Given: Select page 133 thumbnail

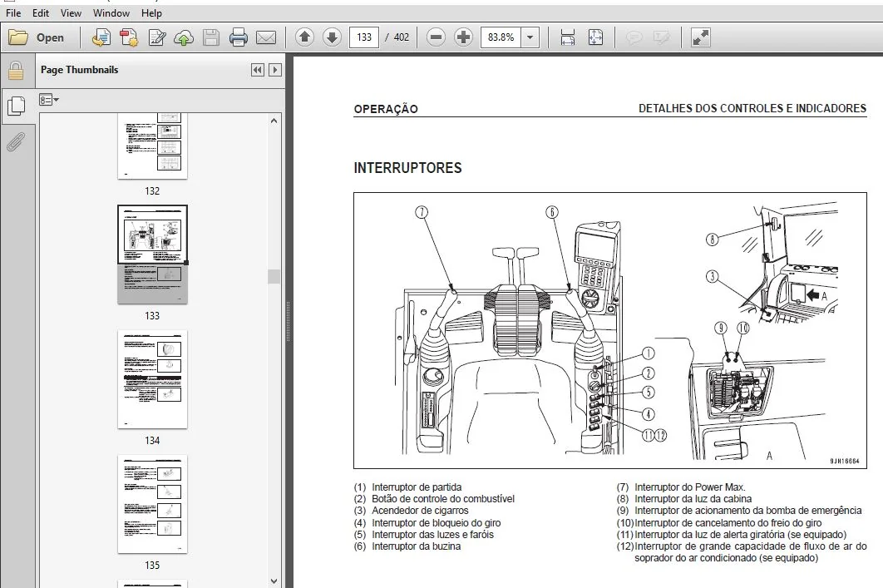Looking at the screenshot, I should click(x=152, y=254).
